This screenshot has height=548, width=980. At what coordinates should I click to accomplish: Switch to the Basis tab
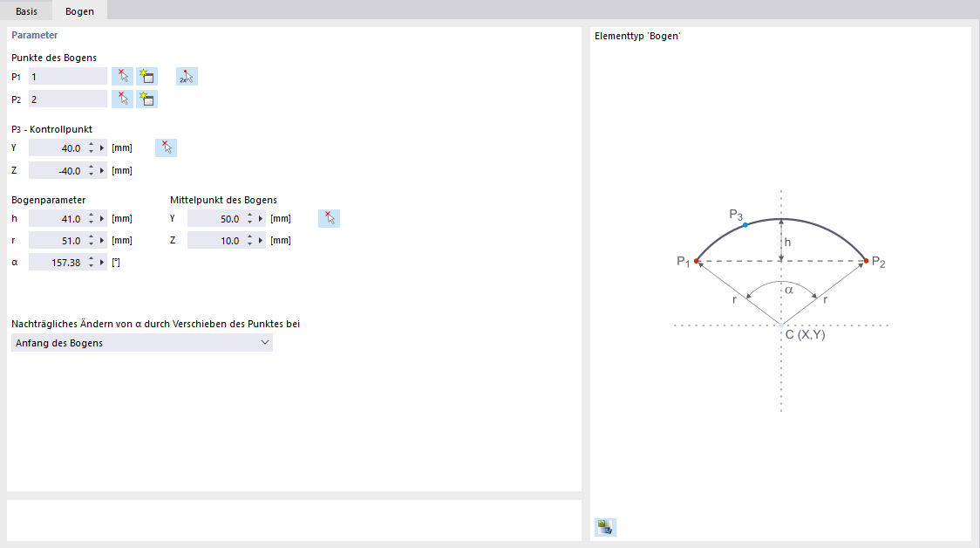coord(26,11)
